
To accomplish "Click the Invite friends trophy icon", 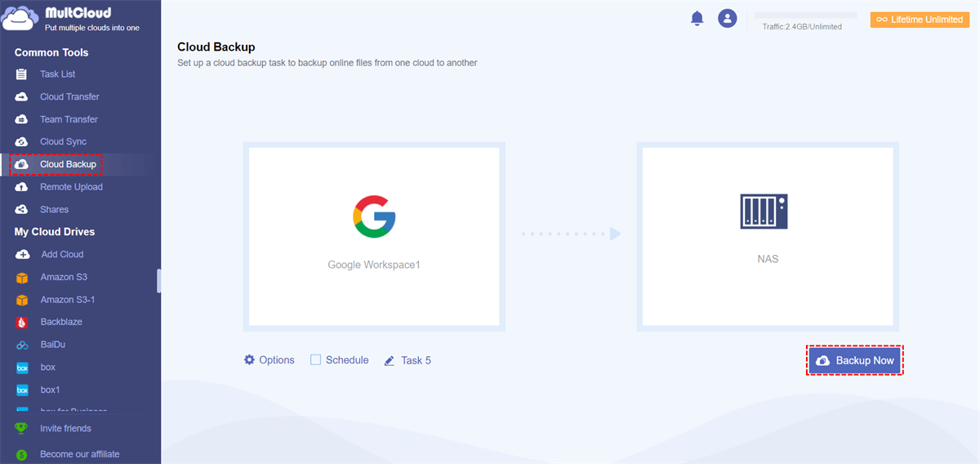I will click(21, 428).
